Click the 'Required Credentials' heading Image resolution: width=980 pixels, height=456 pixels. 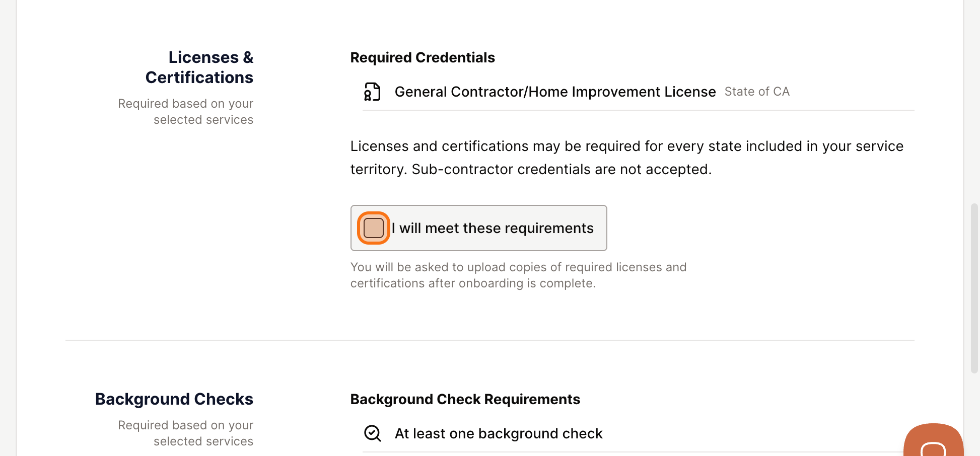[423, 57]
